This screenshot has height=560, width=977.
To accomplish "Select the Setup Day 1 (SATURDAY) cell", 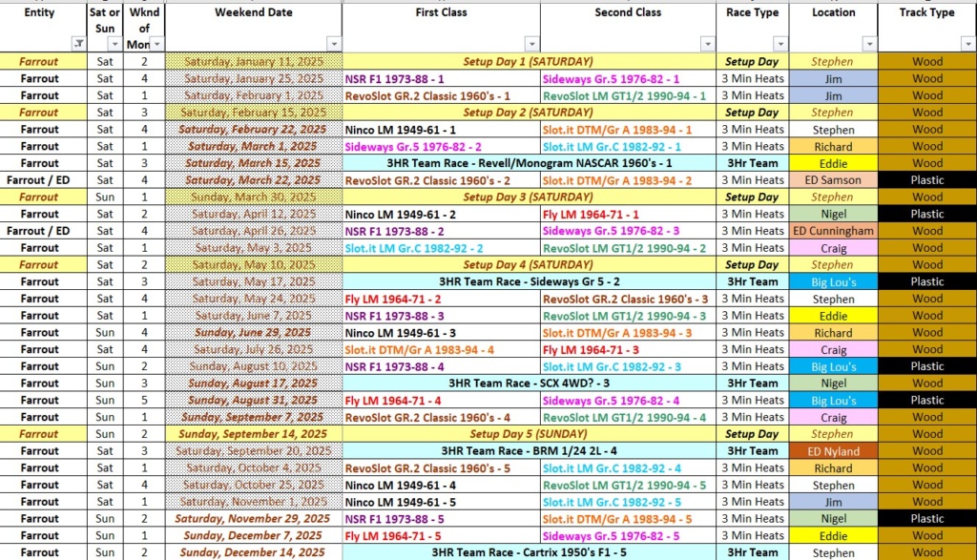I will coord(528,62).
